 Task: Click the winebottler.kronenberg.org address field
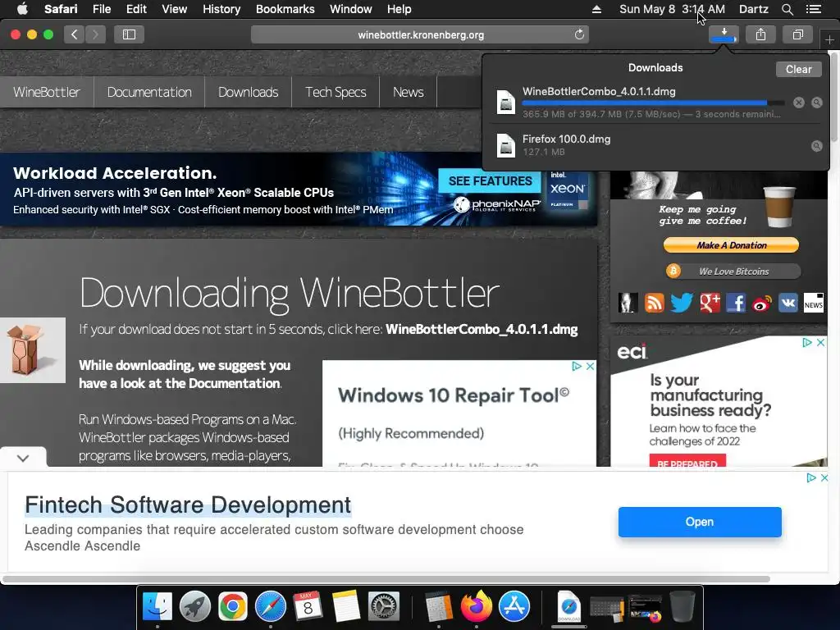(x=420, y=34)
